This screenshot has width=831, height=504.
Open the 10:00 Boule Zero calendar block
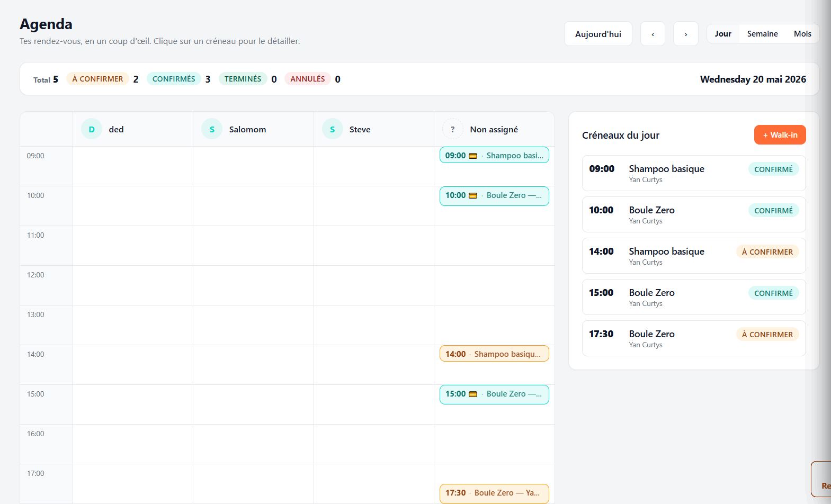(494, 196)
